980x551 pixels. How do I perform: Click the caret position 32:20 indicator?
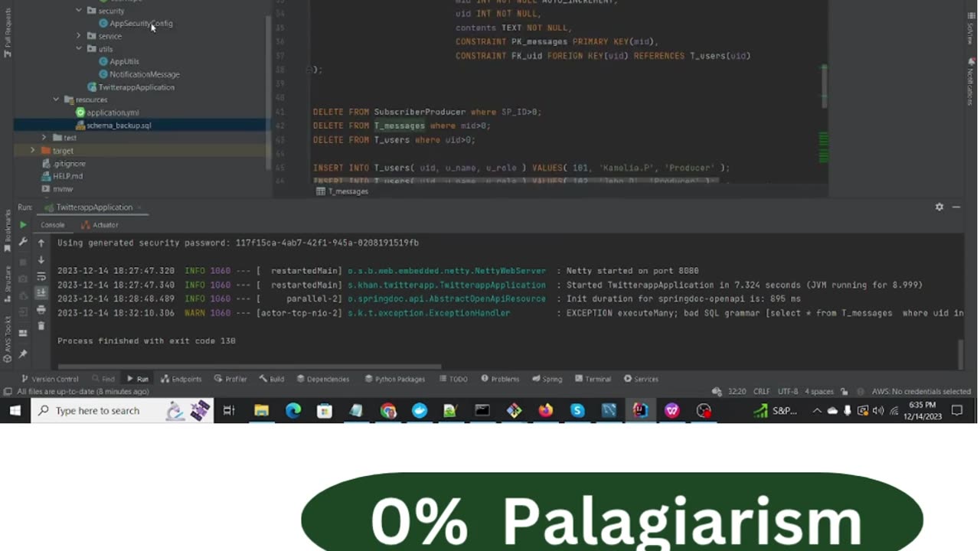737,391
